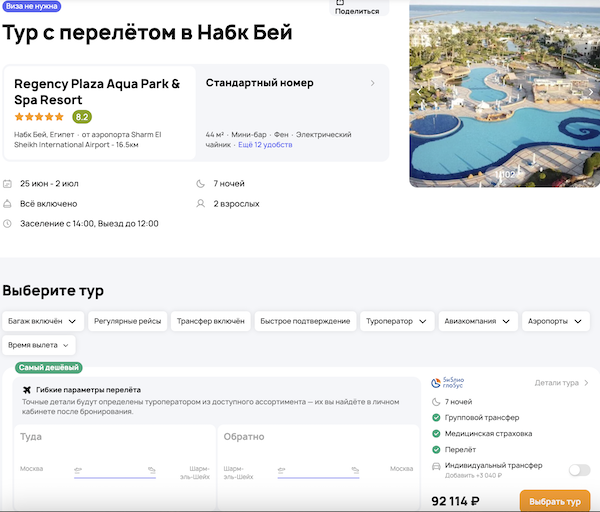The width and height of the screenshot is (600, 512).
Task: Toggle the Регулярные рейсы filter
Action: click(x=124, y=321)
